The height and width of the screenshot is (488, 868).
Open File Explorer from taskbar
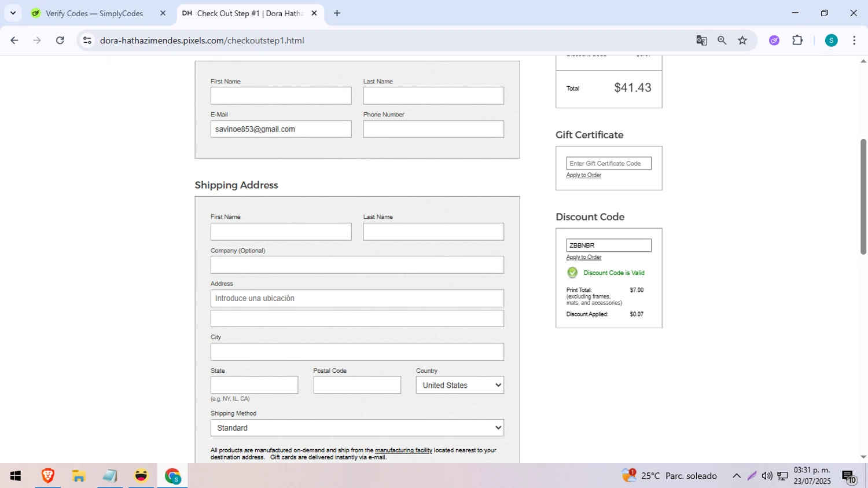(79, 476)
